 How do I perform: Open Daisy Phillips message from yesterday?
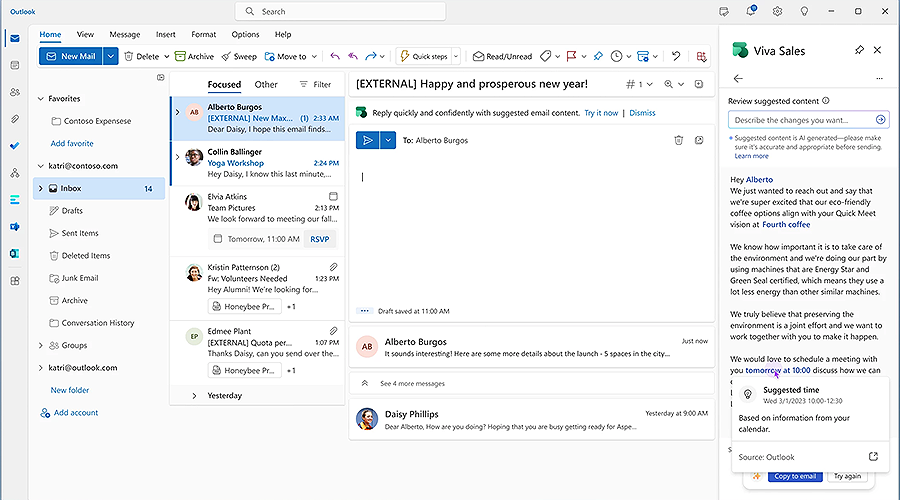pyautogui.click(x=532, y=420)
